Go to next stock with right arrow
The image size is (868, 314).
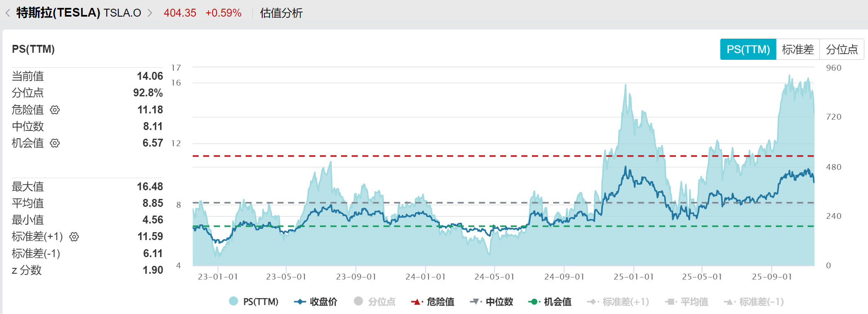pos(150,13)
